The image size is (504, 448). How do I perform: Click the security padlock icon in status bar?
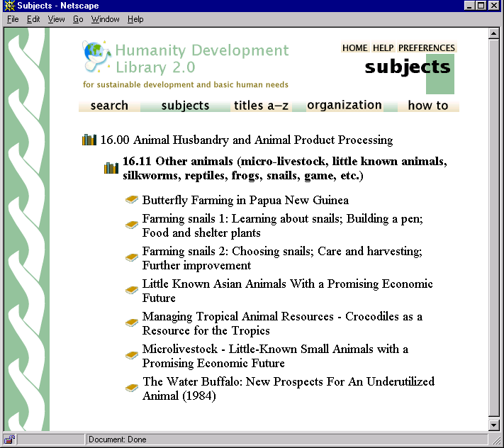(x=9, y=439)
